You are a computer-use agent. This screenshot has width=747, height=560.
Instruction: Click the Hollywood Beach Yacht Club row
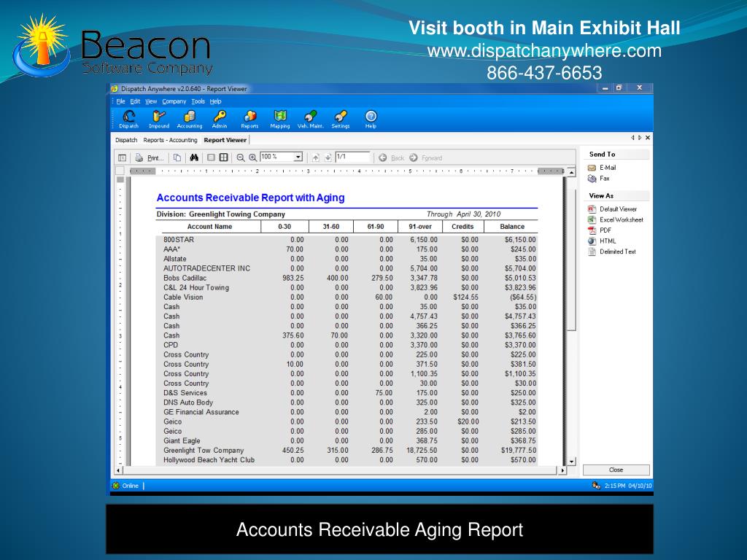pyautogui.click(x=347, y=460)
